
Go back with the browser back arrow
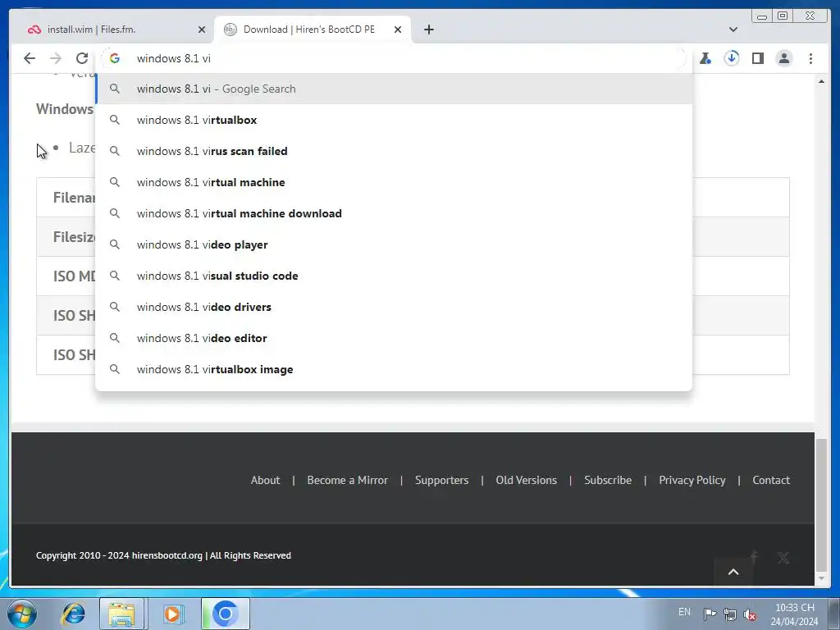30,58
